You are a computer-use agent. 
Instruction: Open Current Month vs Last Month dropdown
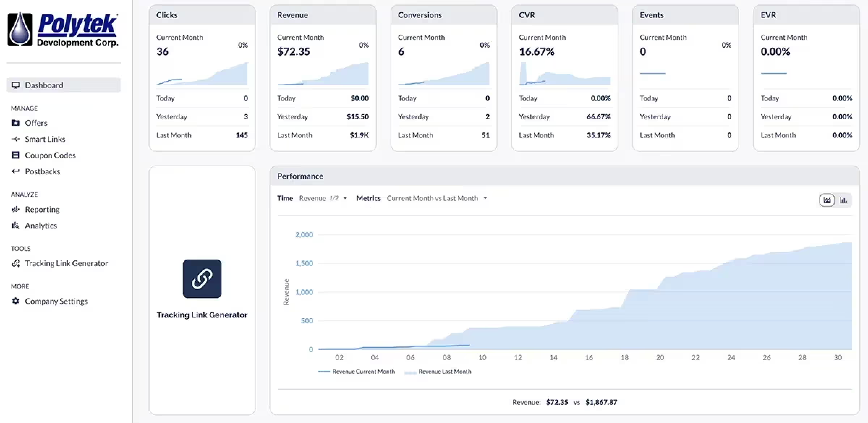(437, 198)
